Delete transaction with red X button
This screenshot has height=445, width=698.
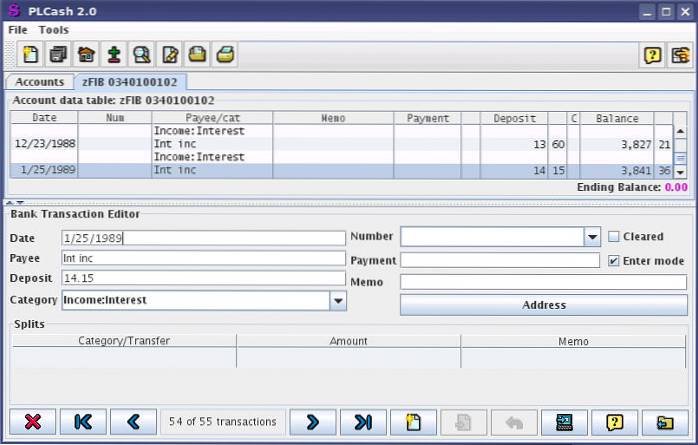pyautogui.click(x=32, y=421)
